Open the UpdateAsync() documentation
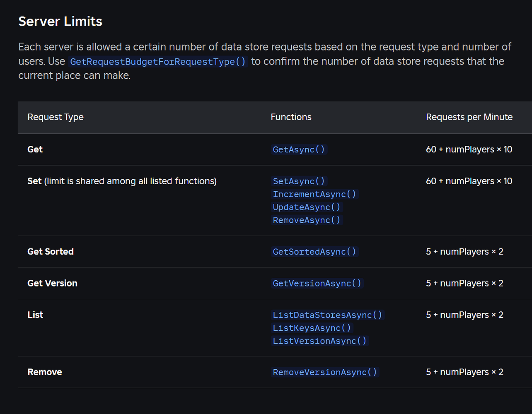Screen dimensions: 532x414 coord(307,207)
